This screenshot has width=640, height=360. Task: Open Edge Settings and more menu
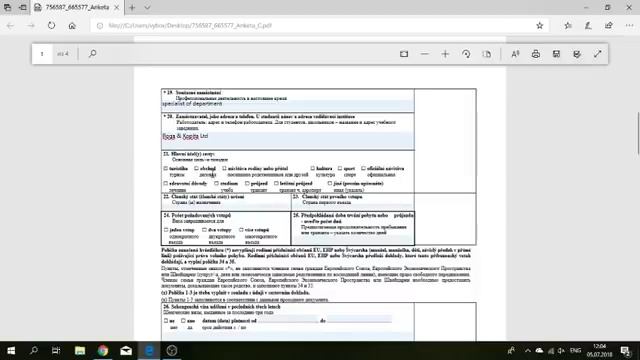coord(629,26)
